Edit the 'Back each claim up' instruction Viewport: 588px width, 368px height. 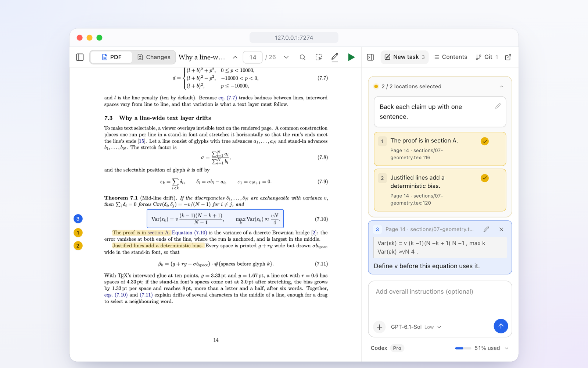point(498,106)
